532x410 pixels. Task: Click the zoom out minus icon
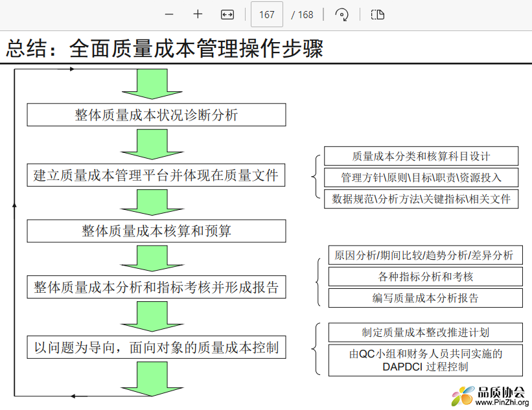tap(169, 15)
